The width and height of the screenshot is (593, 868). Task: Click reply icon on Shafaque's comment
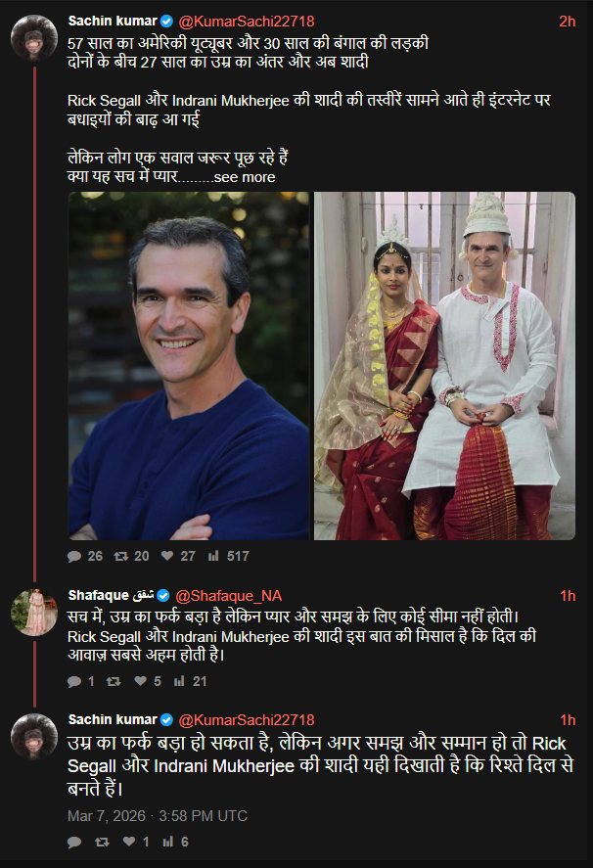[x=75, y=681]
